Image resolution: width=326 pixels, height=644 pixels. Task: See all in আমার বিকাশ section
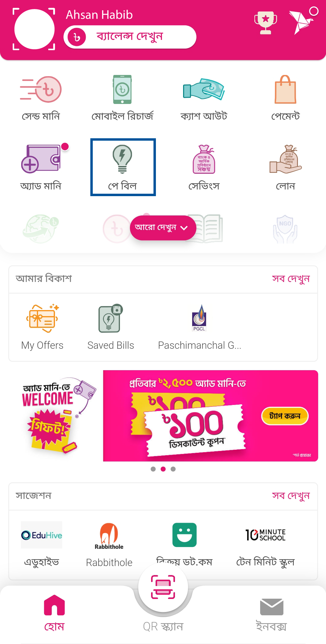point(291,279)
